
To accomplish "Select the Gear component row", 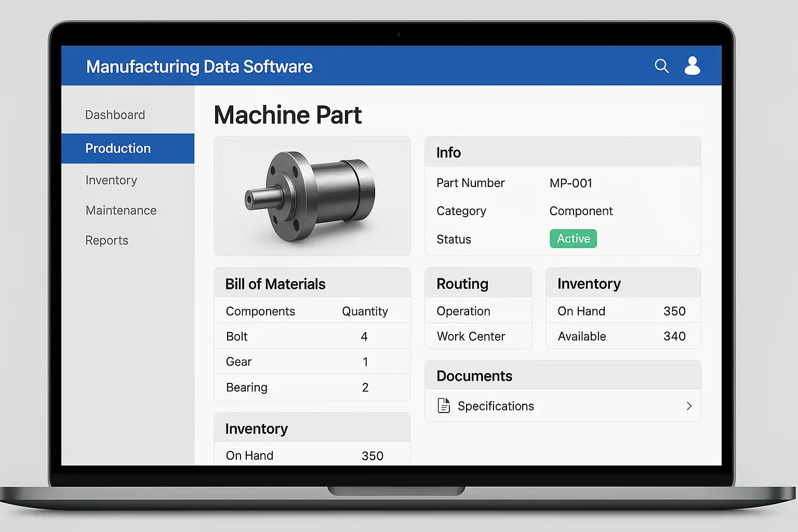I will (x=312, y=362).
